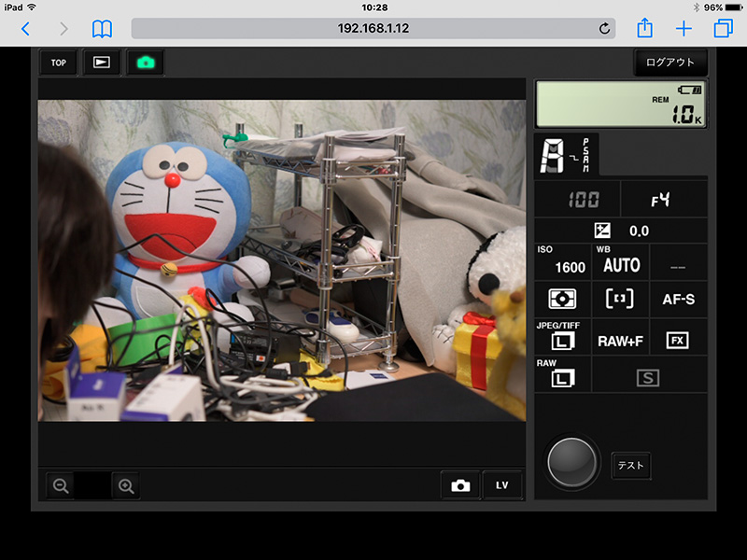Switch to still photo camera mode

[x=460, y=485]
